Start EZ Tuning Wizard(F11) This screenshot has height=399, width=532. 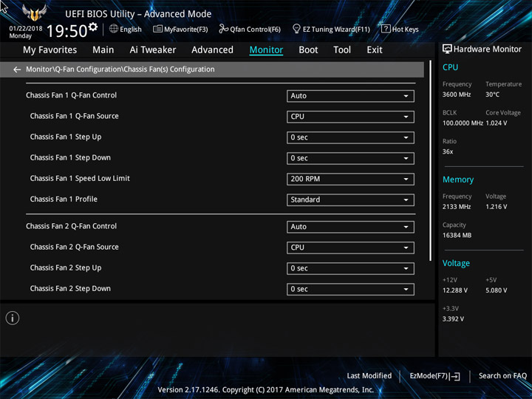point(331,29)
